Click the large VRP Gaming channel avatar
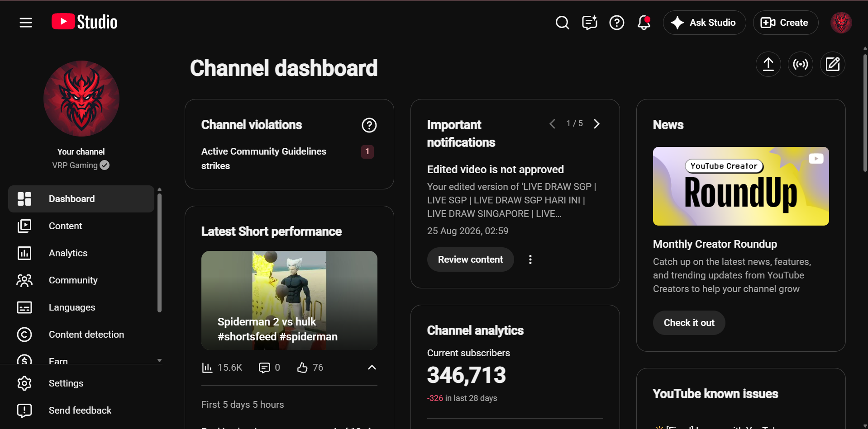Image resolution: width=868 pixels, height=429 pixels. [81, 99]
